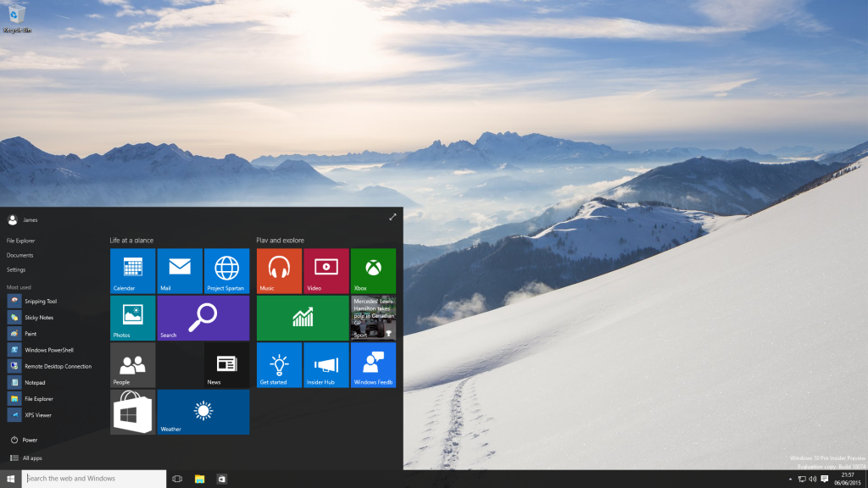This screenshot has height=488, width=868.
Task: Open the Power options menu
Action: click(x=24, y=440)
